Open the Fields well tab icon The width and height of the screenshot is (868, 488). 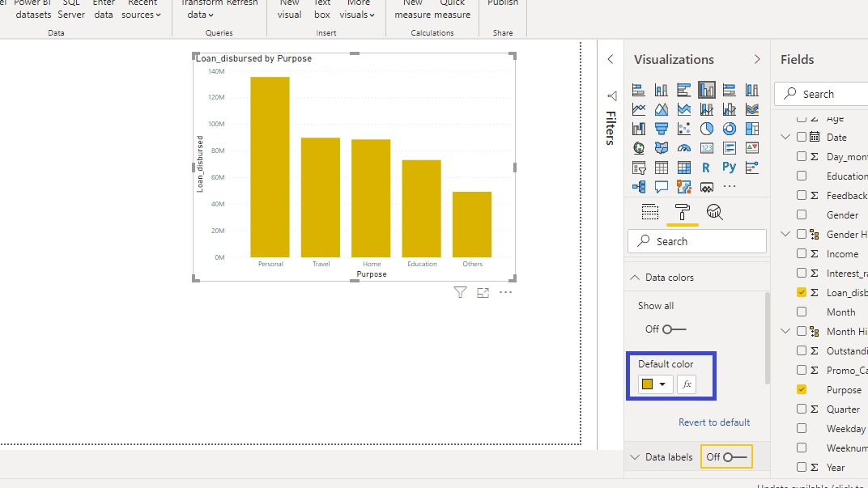[x=650, y=212]
